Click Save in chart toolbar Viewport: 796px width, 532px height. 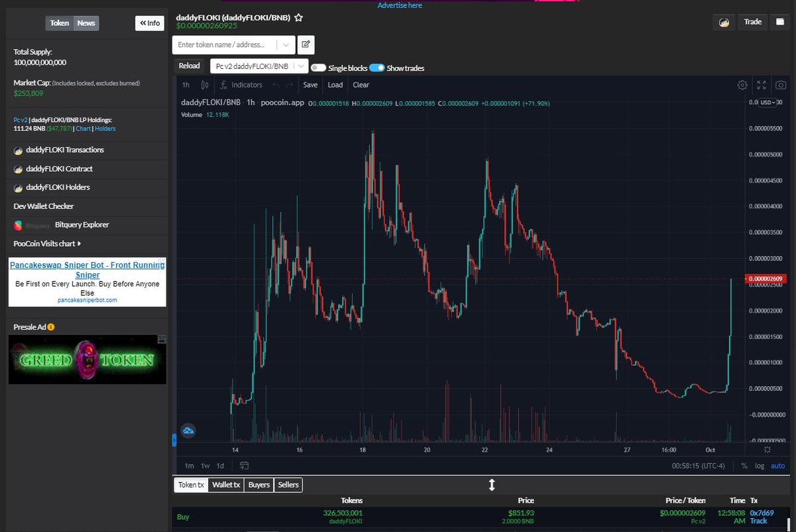pyautogui.click(x=310, y=85)
